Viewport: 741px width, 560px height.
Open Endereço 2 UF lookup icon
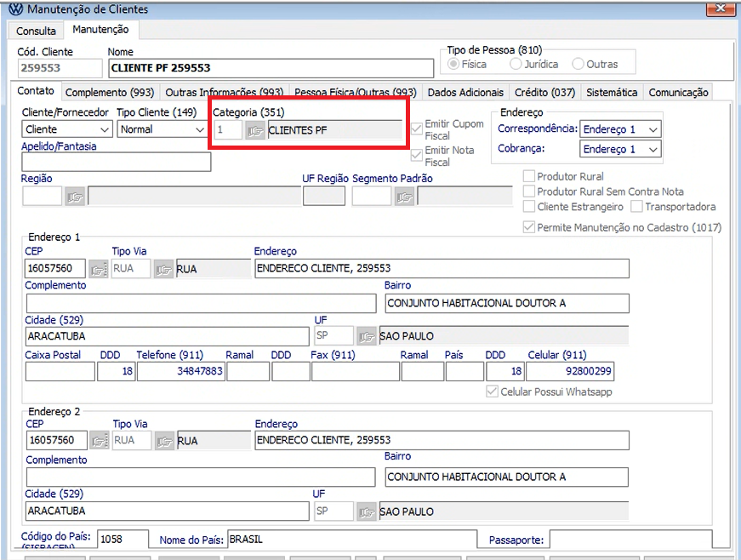click(x=366, y=512)
